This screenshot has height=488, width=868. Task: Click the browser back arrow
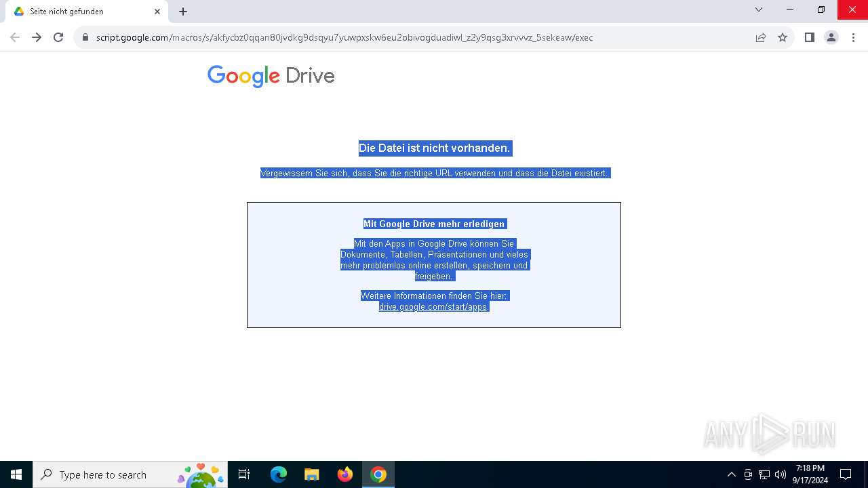15,37
